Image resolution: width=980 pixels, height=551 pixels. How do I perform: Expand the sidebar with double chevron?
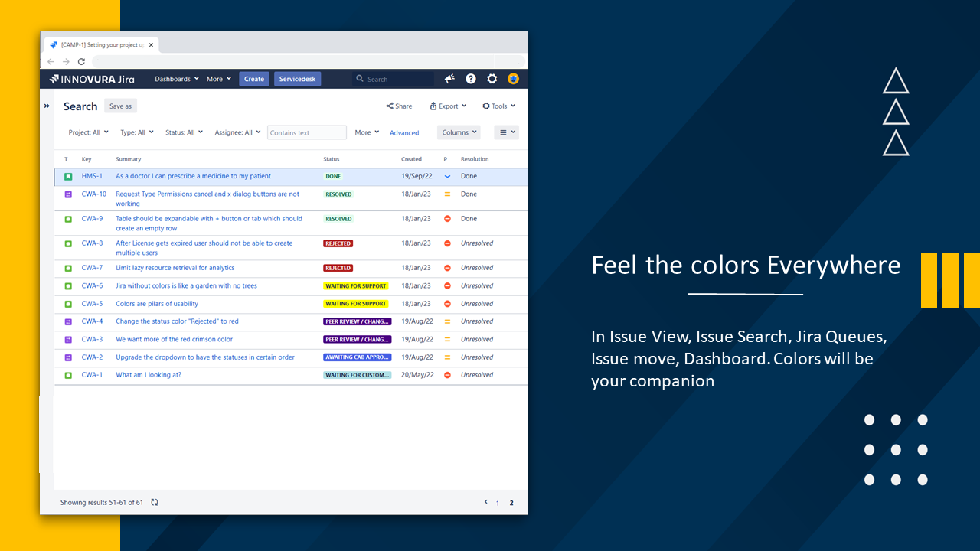(47, 106)
